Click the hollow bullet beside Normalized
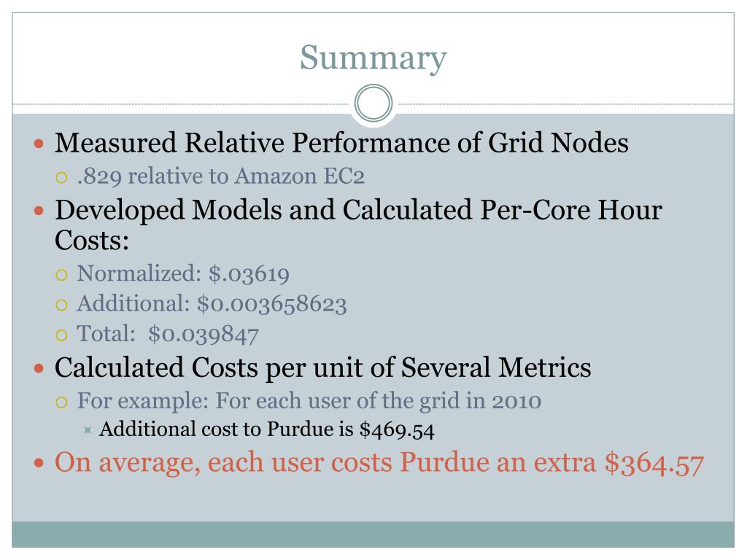 (61, 275)
